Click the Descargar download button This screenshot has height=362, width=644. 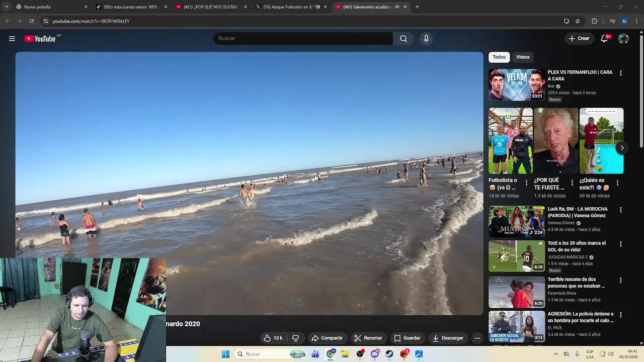pos(448,338)
